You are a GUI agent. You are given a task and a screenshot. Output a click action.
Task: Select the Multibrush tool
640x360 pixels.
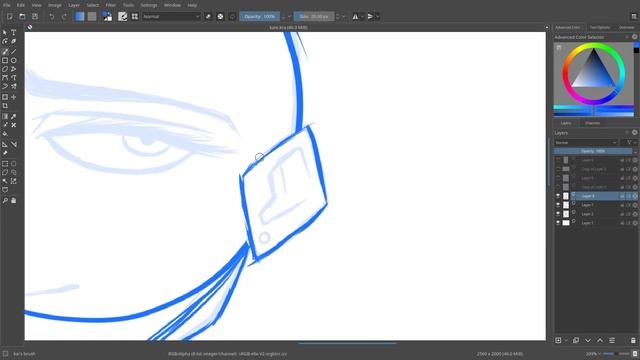click(x=13, y=87)
